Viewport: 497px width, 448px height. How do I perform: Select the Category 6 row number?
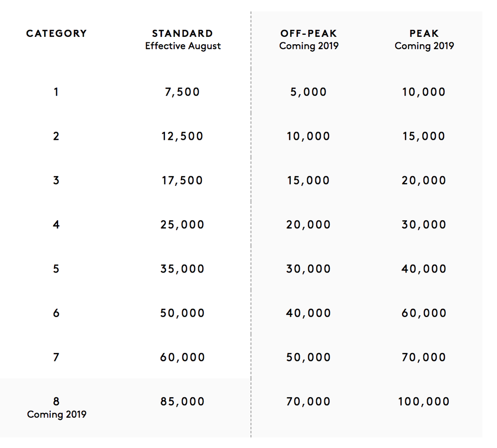(x=56, y=313)
